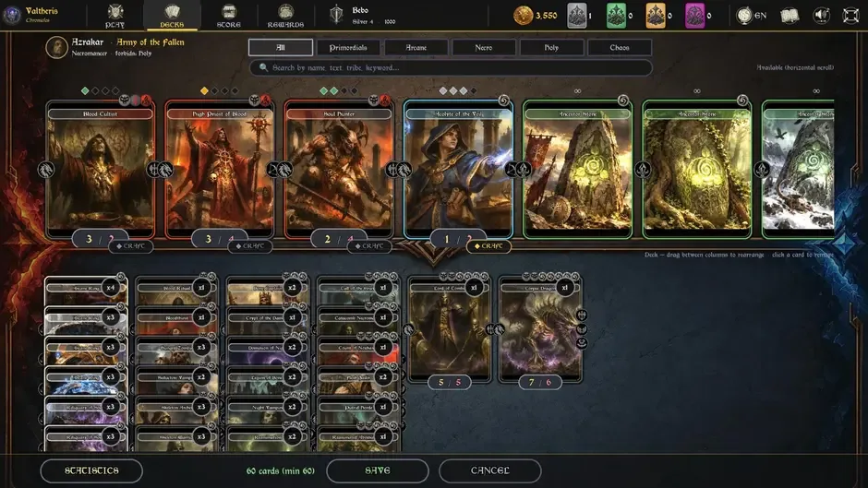This screenshot has height=488, width=868.
Task: Add the first Ancestor Stone card
Action: tap(577, 172)
